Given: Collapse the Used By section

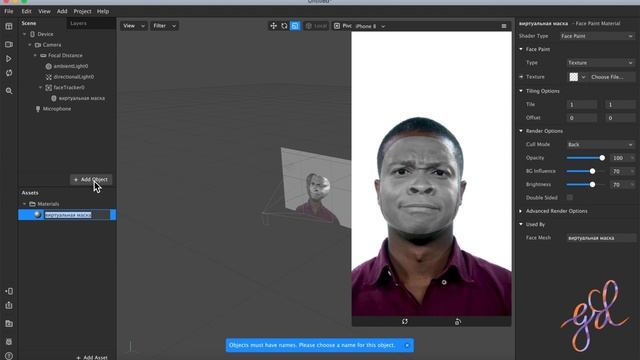Looking at the screenshot, I should click(x=521, y=224).
